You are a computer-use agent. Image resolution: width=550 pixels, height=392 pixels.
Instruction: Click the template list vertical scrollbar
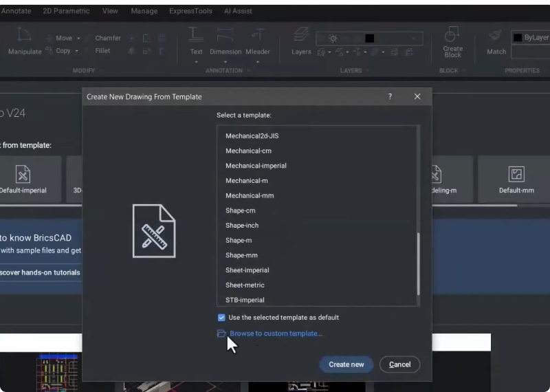tap(418, 263)
